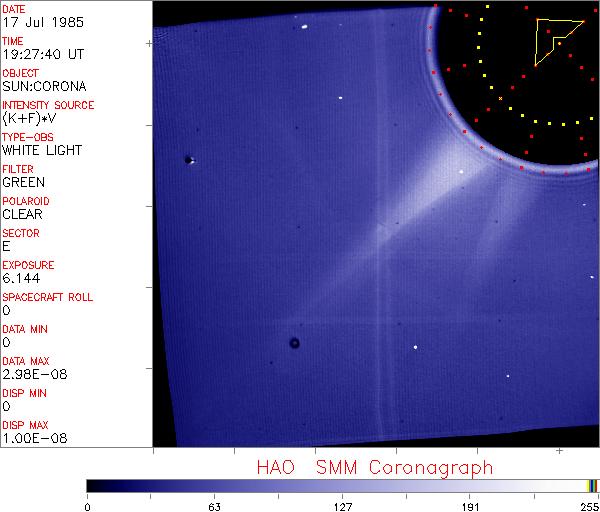Click the 127 midpoint on the color bar

pos(342,486)
